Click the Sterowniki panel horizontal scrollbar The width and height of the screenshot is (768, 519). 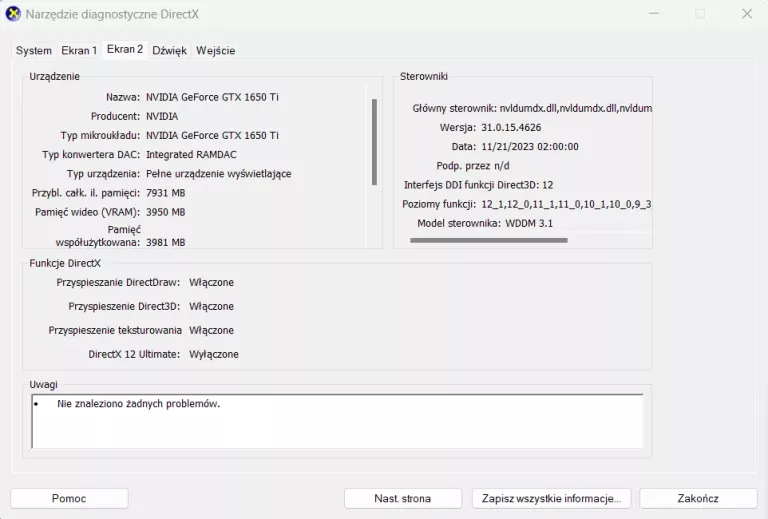(x=489, y=240)
